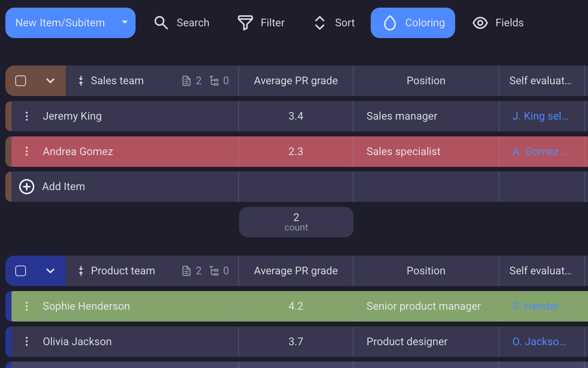
Task: Click the subitem count icon beside Product team
Action: (x=215, y=271)
